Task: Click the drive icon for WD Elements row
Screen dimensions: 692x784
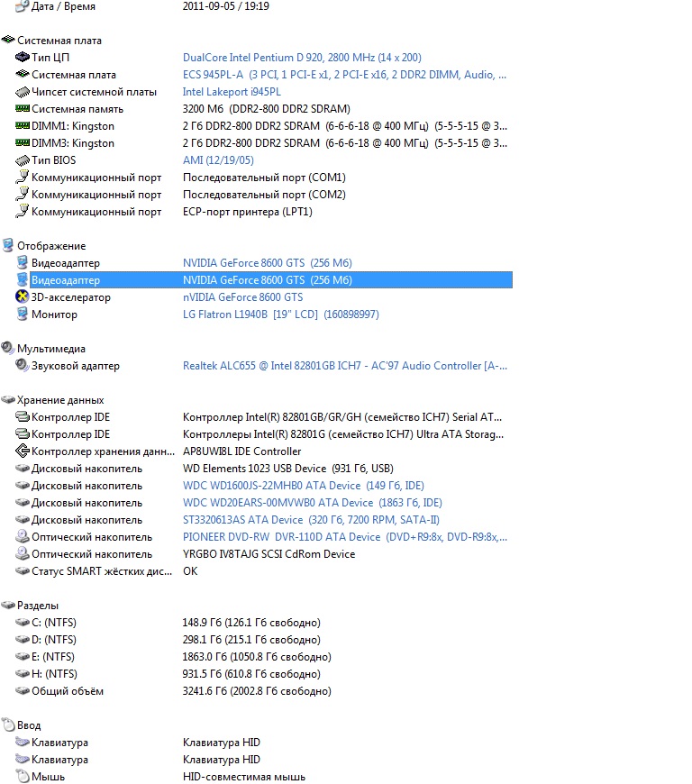Action: coord(22,468)
